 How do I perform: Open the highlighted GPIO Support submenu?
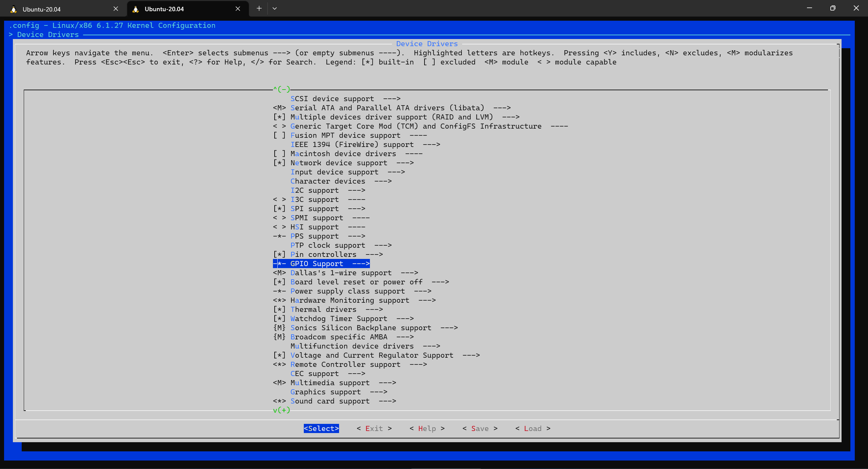pyautogui.click(x=320, y=263)
